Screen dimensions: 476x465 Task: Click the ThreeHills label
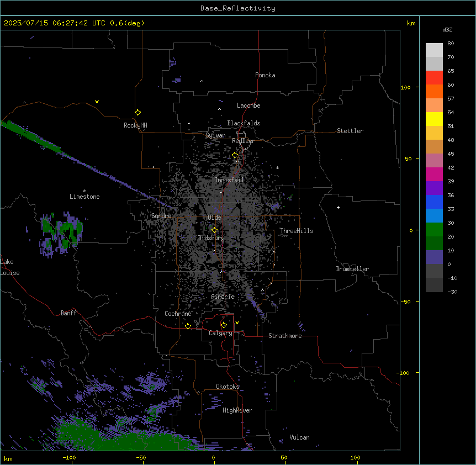297,231
